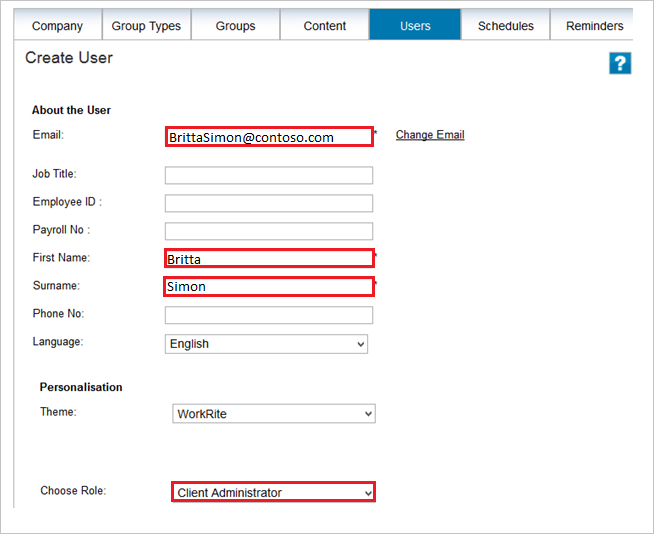Follow the Change Email link
The width and height of the screenshot is (654, 534).
pos(430,135)
